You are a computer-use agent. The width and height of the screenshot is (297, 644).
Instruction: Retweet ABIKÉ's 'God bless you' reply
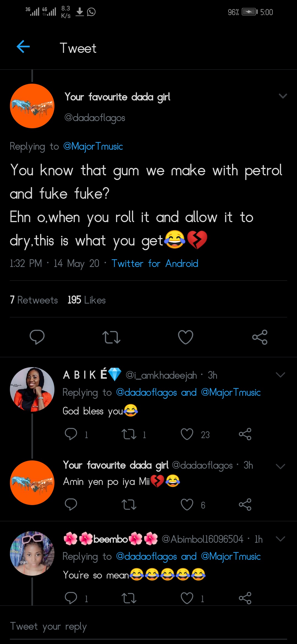point(129,434)
